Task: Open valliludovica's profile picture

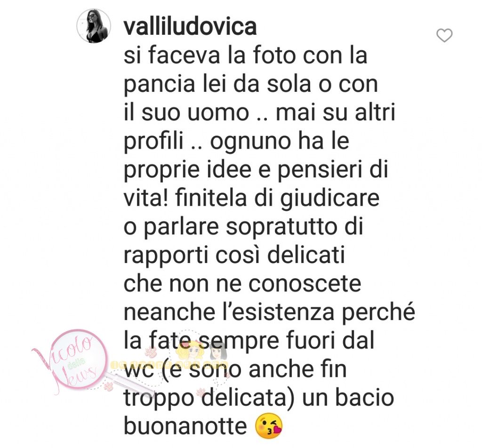Action: [94, 25]
